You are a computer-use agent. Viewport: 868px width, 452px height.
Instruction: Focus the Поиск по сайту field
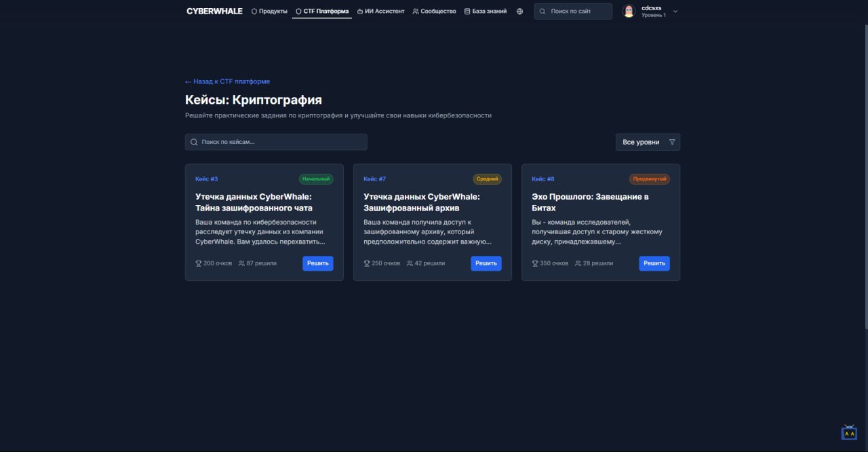(573, 12)
